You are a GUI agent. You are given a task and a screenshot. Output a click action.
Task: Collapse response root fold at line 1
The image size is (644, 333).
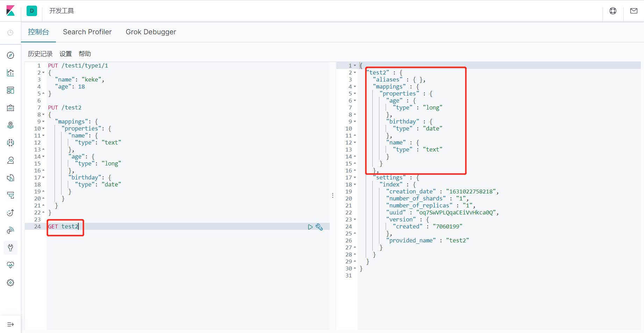[355, 66]
